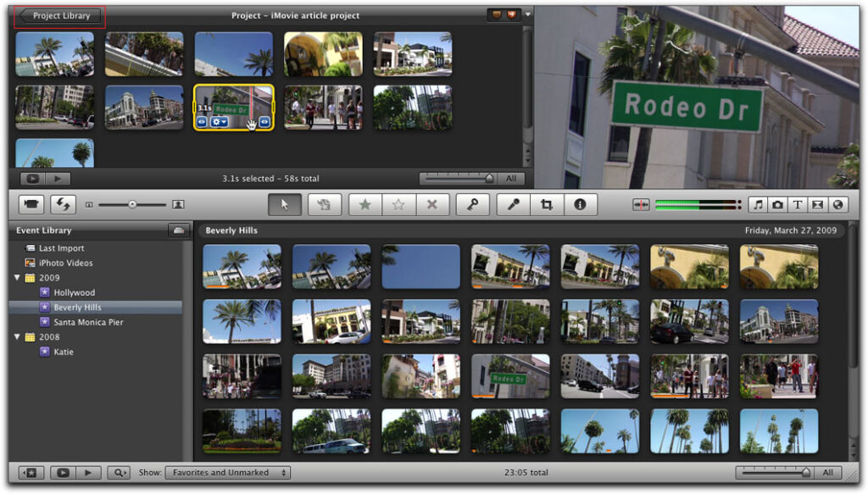The image size is (868, 494).
Task: Collapse the 2009 events group
Action: point(18,278)
